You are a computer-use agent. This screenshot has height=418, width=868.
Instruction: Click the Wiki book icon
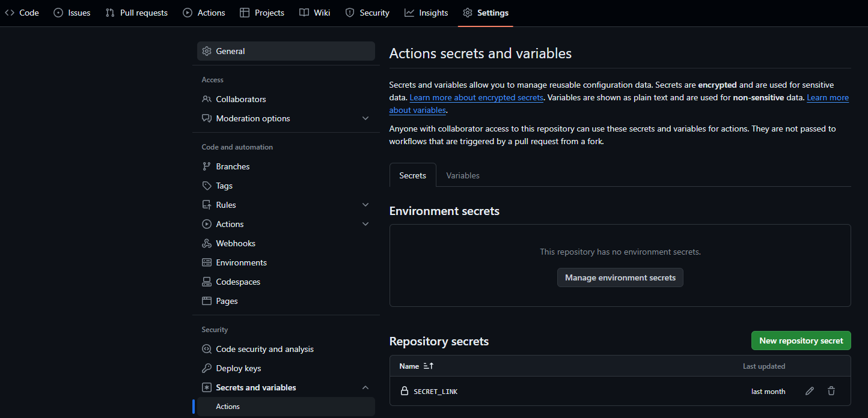(x=304, y=13)
